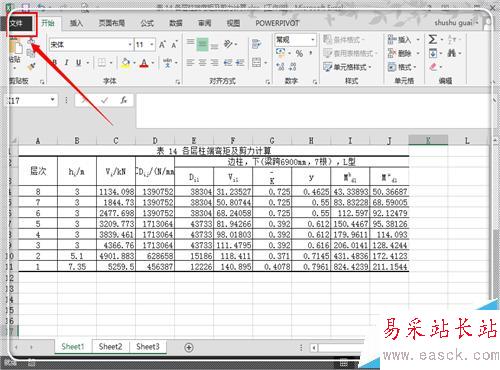The width and height of the screenshot is (500, 370).
Task: Expand the underline style dropdown arrow
Action: click(88, 63)
